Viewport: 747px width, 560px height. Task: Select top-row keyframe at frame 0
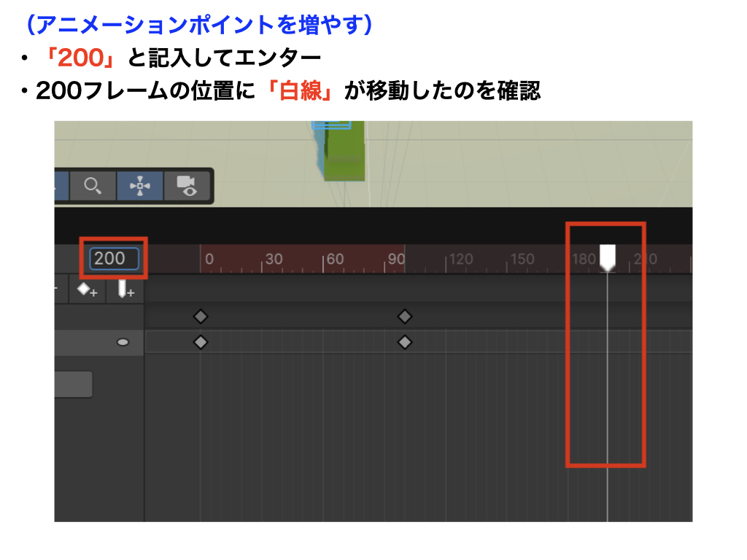201,316
